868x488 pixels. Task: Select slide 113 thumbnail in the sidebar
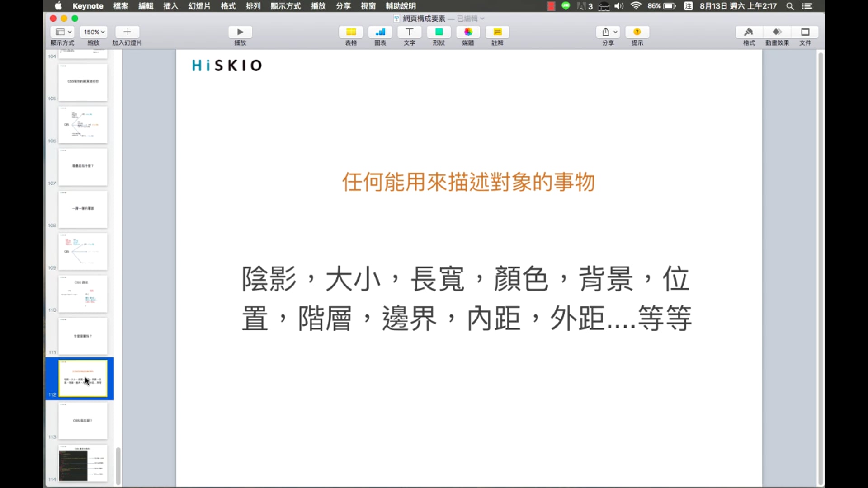click(x=83, y=421)
